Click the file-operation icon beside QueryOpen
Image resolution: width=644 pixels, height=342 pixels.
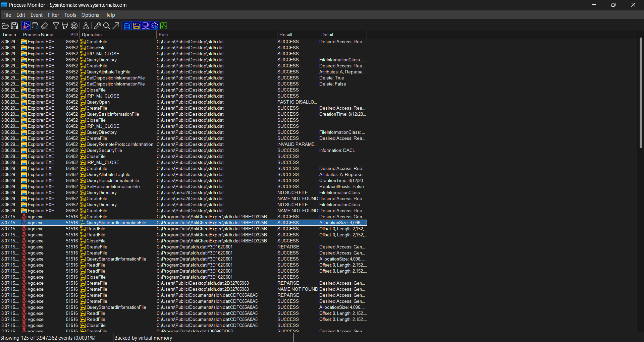[83, 102]
